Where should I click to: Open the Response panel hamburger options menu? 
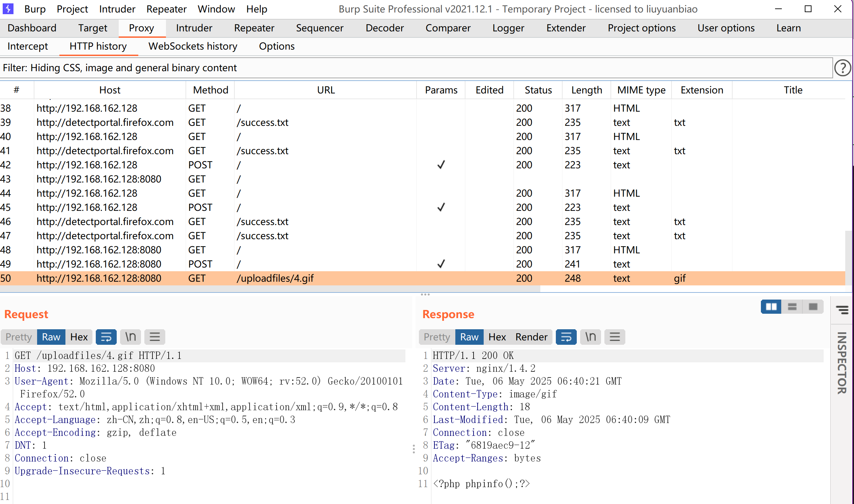pos(615,337)
